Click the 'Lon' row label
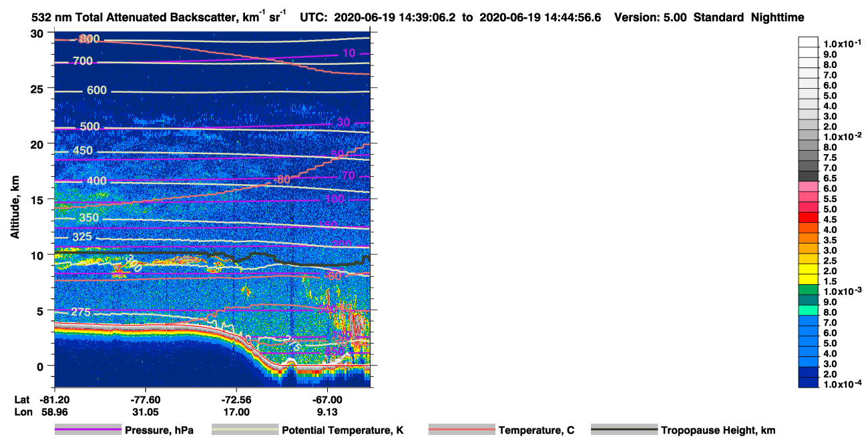The height and width of the screenshot is (445, 868). (x=23, y=412)
